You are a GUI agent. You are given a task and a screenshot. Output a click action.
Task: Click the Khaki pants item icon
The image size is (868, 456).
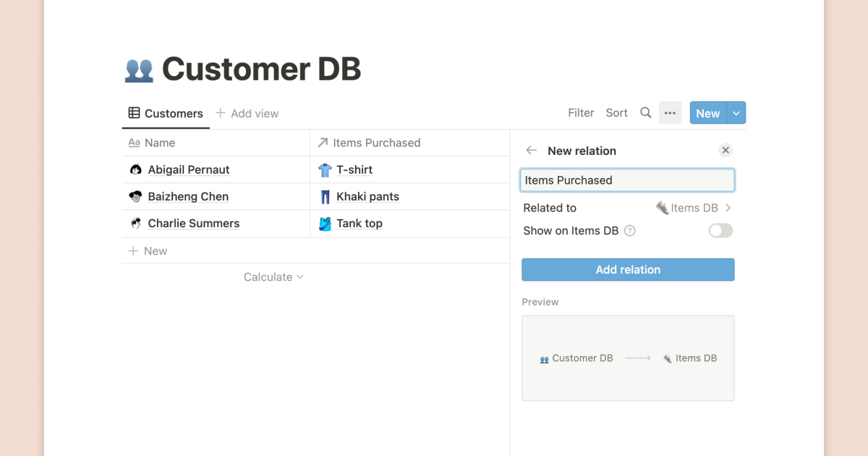[325, 197]
